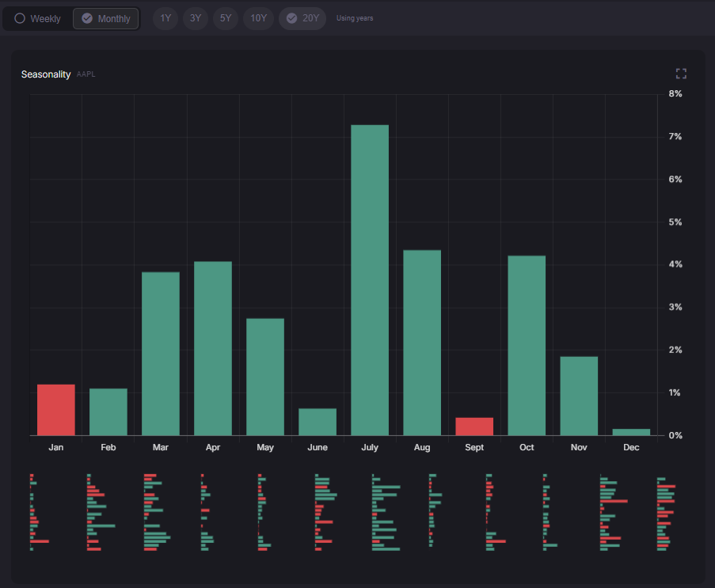Click the AAPL ticker label
Screen dimensions: 715x588
[86, 74]
